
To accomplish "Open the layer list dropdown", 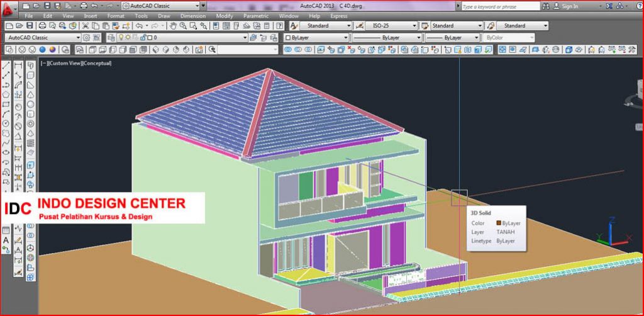I will (x=245, y=37).
